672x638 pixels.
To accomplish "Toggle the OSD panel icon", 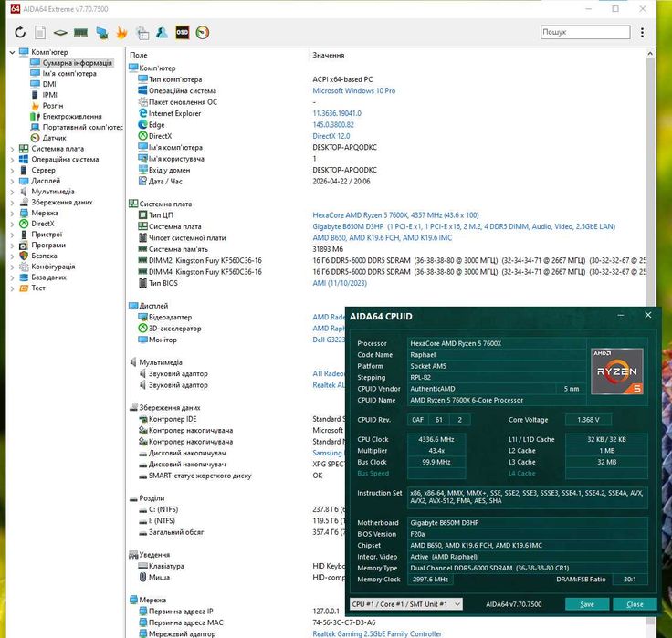I will coord(182,33).
